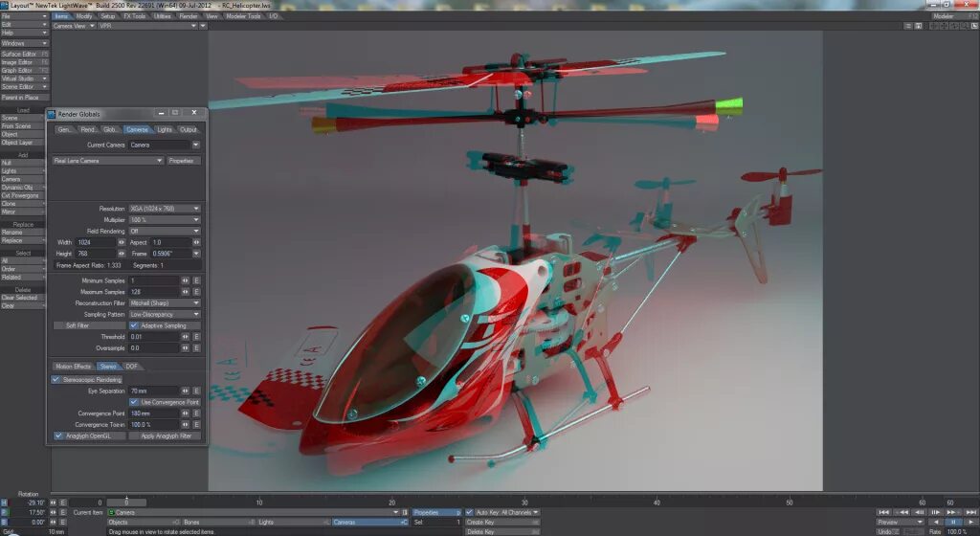The height and width of the screenshot is (536, 980).
Task: Step to previous frame button
Action: coord(919,512)
